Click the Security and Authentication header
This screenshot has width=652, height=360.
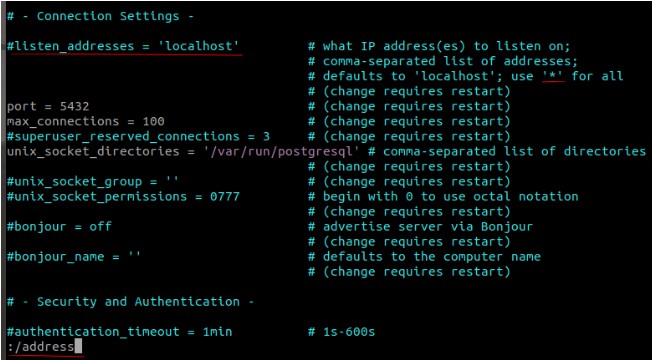[130, 302]
